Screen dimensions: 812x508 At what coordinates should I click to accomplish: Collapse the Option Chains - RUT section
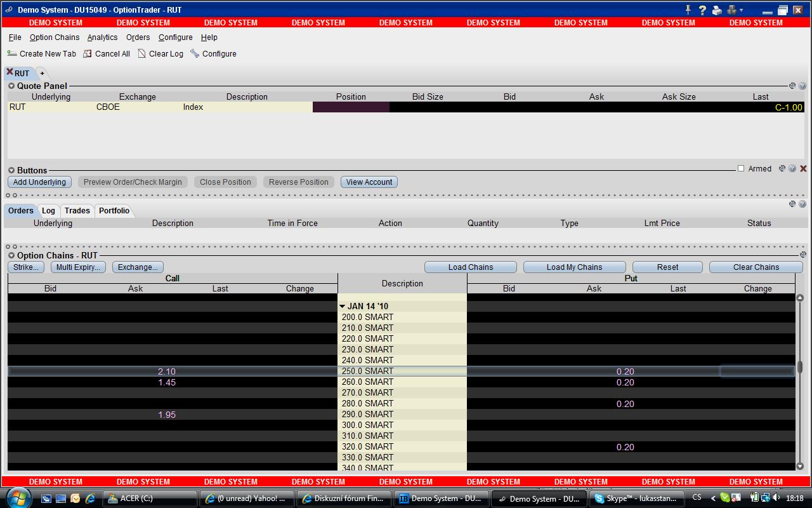[11, 255]
